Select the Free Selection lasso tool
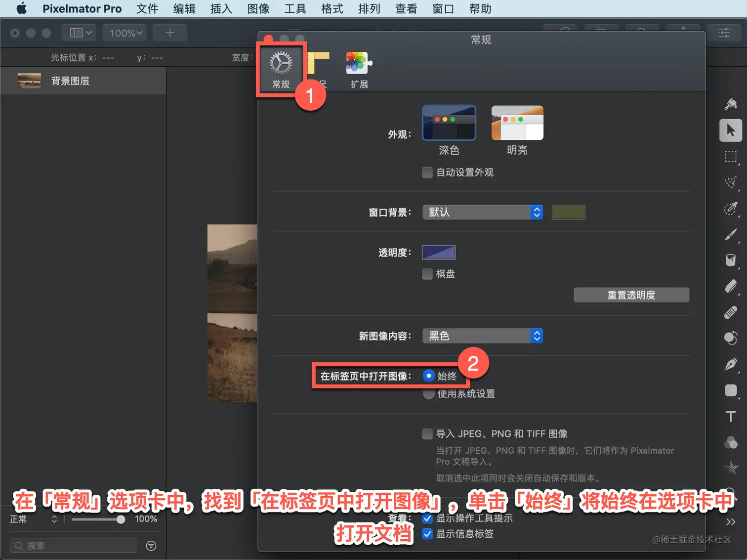747x560 pixels. pos(731,182)
